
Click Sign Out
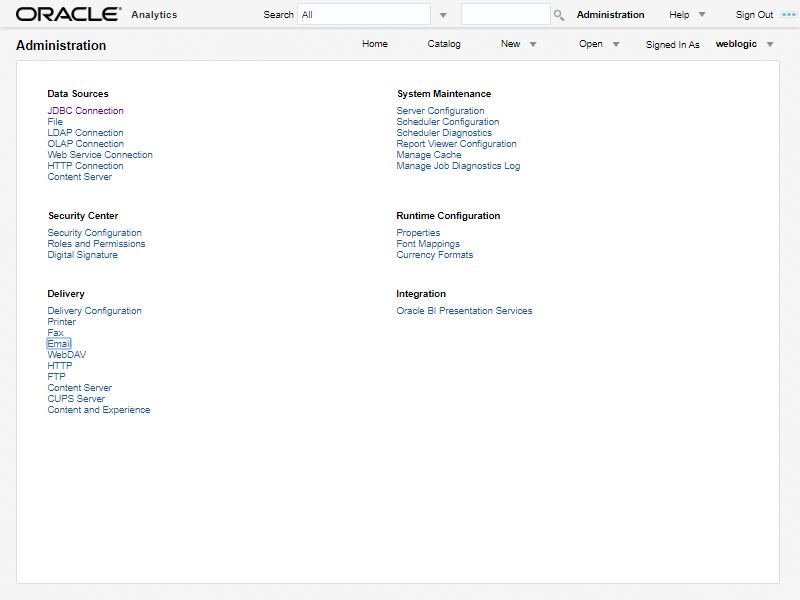pyautogui.click(x=754, y=15)
